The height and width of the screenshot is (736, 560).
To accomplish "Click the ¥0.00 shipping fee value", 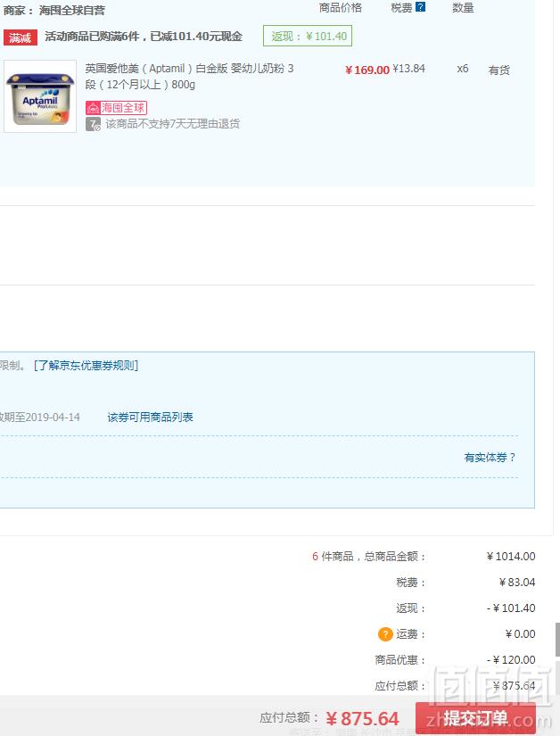I will coord(520,633).
